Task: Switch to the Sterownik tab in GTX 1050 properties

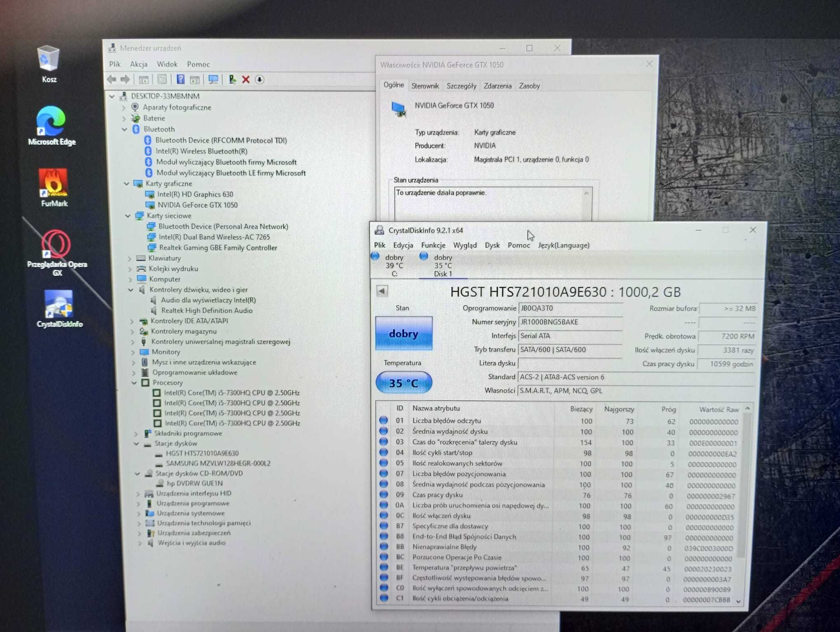Action: (425, 86)
